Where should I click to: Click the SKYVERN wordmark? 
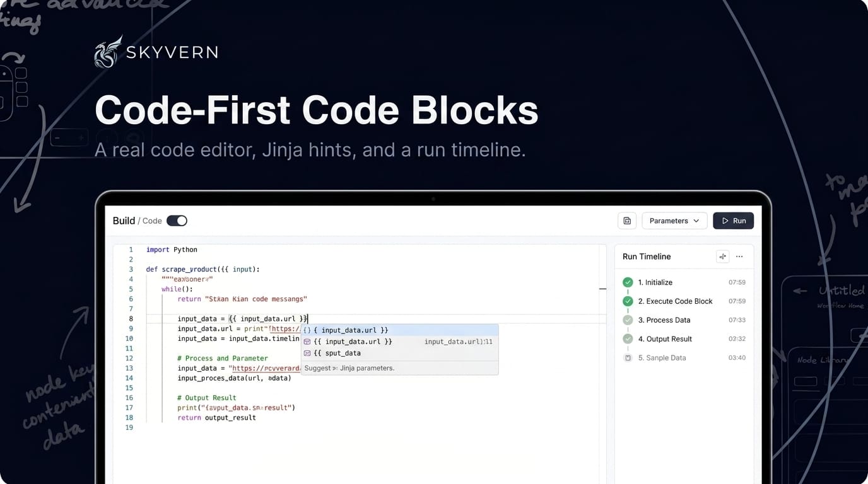(172, 52)
